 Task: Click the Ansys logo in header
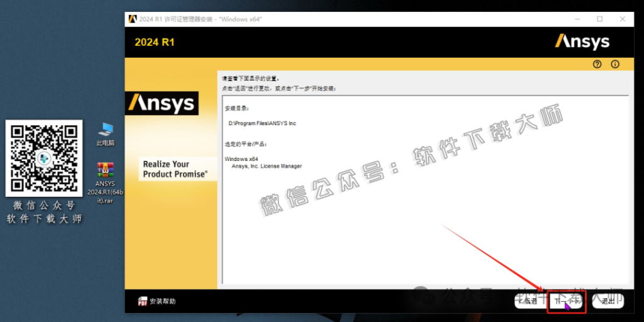coord(582,42)
